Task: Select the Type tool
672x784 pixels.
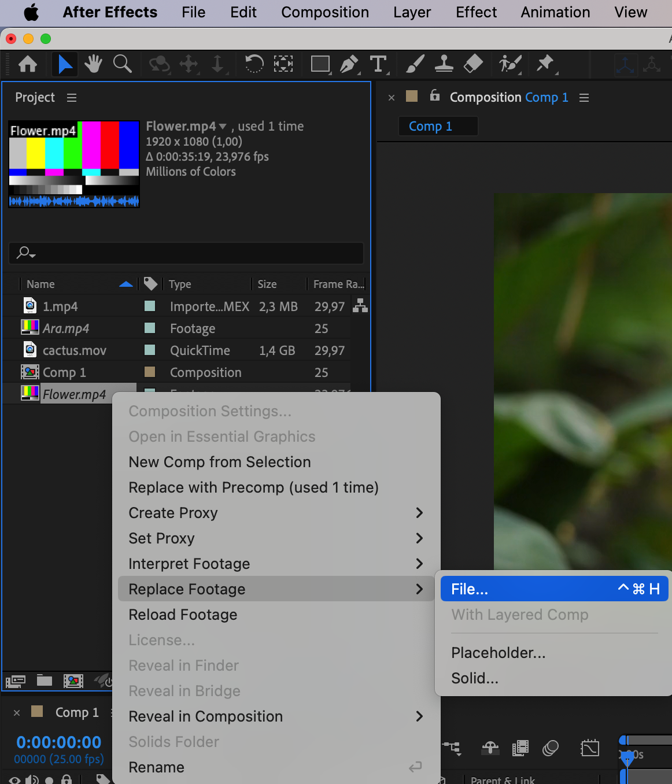Action: point(378,64)
